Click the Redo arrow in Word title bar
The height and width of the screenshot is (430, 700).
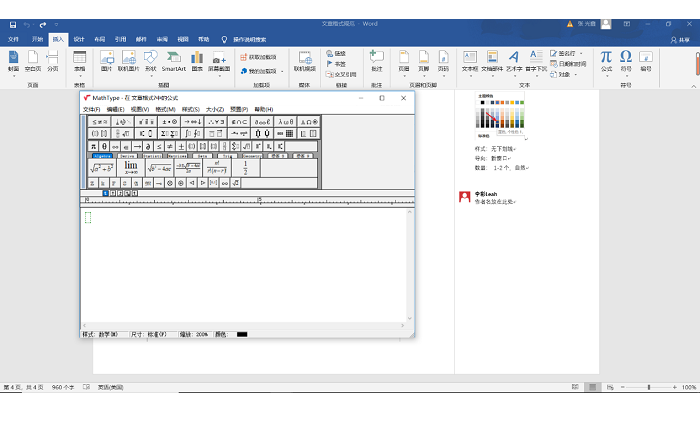click(x=43, y=25)
